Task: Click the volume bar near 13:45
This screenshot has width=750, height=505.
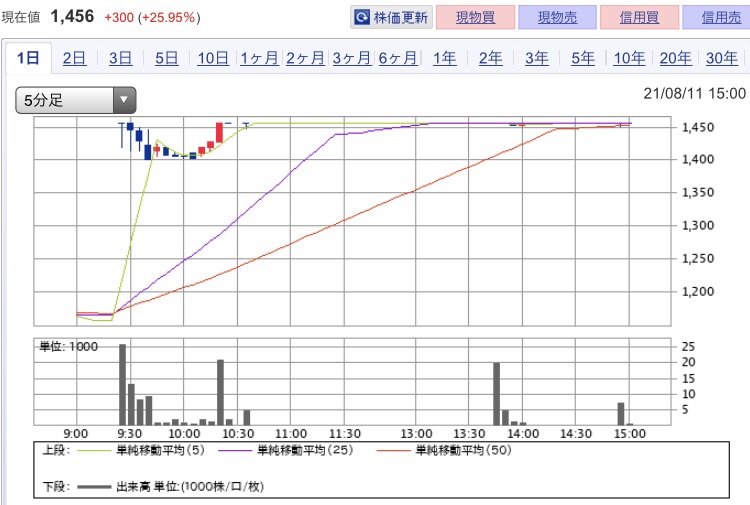Action: pyautogui.click(x=496, y=394)
